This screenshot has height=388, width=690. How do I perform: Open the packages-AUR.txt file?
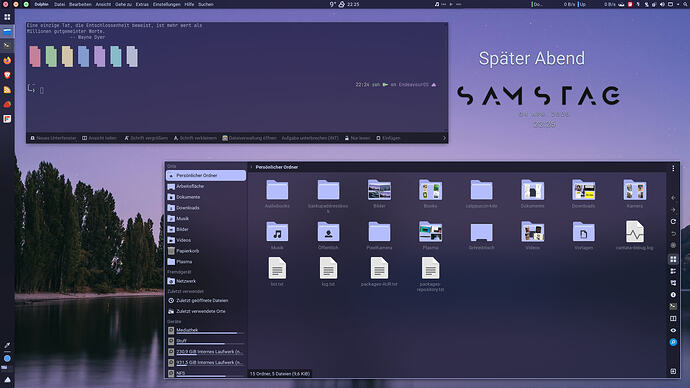coord(379,272)
